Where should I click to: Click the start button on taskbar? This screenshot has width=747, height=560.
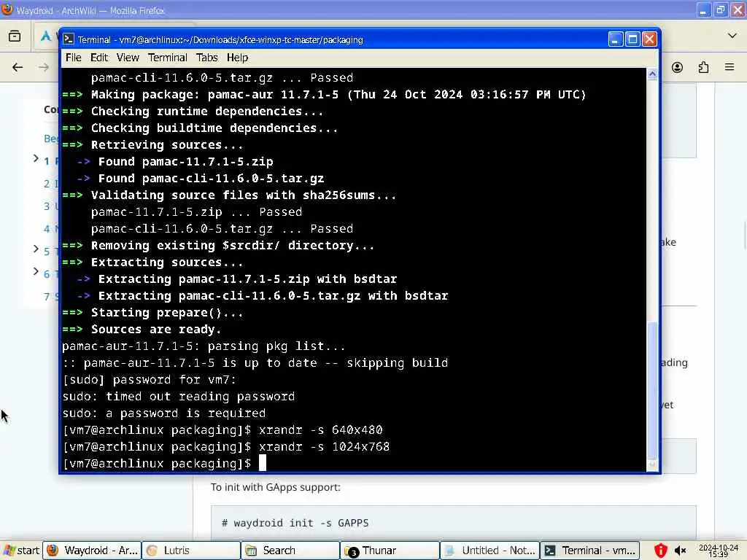tap(21, 551)
